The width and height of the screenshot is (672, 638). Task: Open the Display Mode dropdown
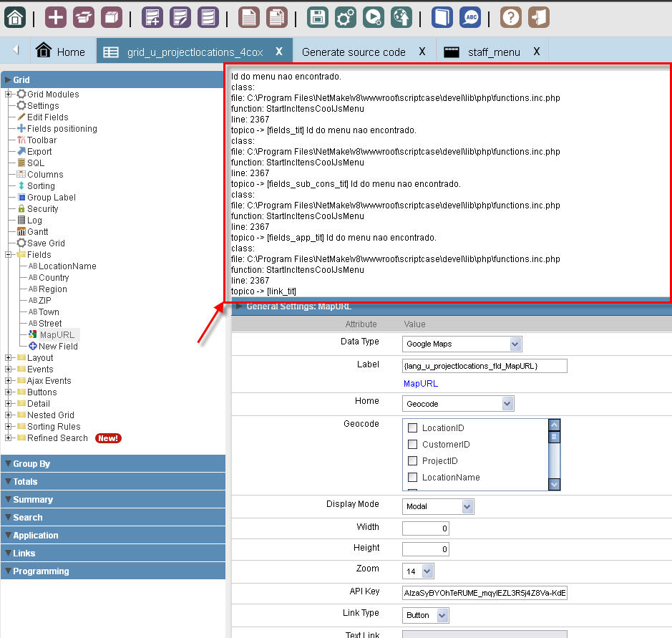tap(438, 506)
